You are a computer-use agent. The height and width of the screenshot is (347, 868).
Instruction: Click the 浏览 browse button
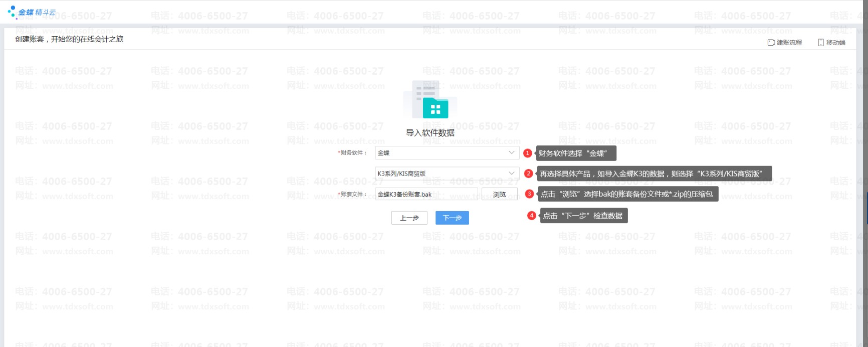pos(500,194)
